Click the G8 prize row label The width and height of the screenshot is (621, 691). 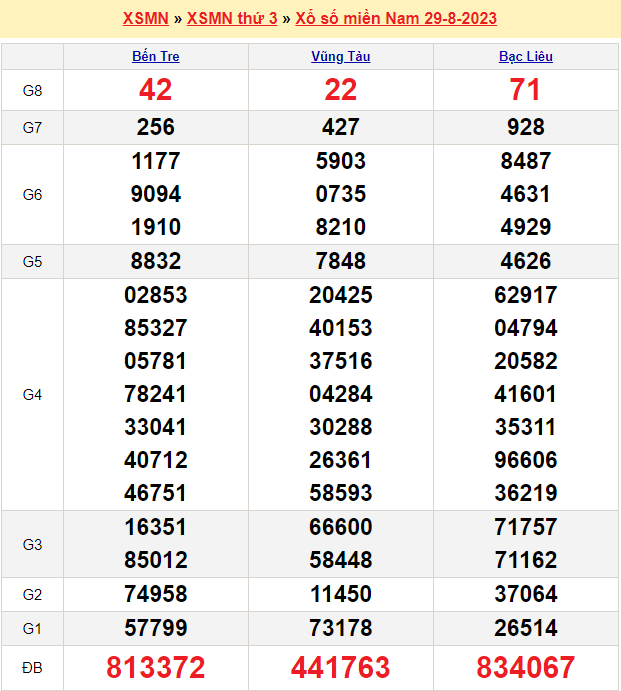pyautogui.click(x=32, y=91)
